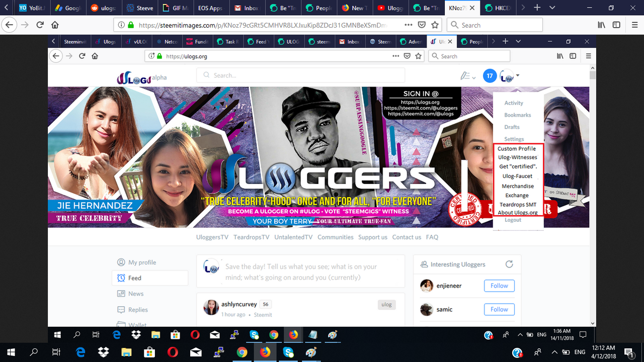Select Bookmarks in the profile menu

(518, 115)
